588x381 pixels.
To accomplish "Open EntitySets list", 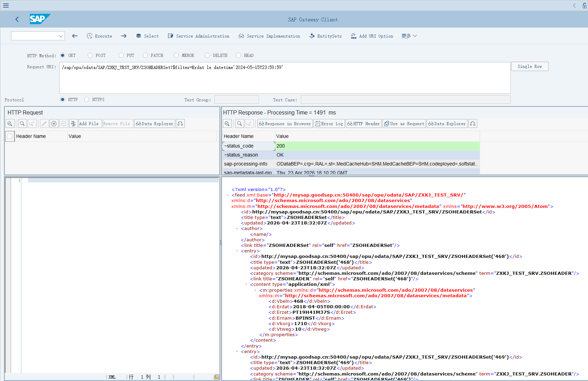I will tap(326, 36).
